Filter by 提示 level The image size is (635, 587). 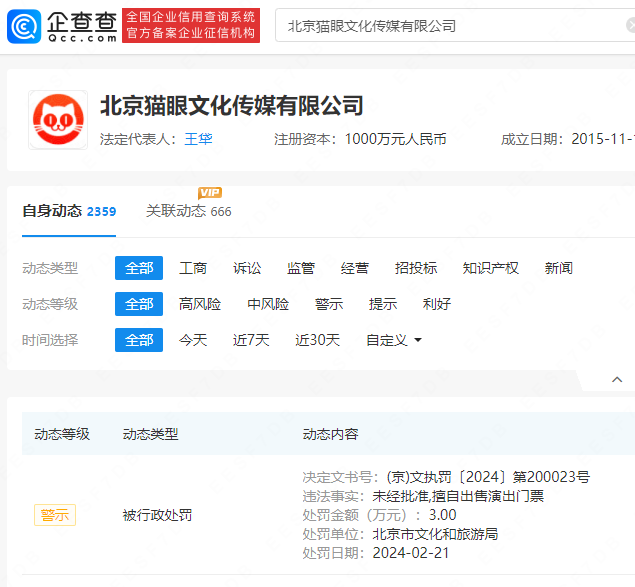pos(383,304)
